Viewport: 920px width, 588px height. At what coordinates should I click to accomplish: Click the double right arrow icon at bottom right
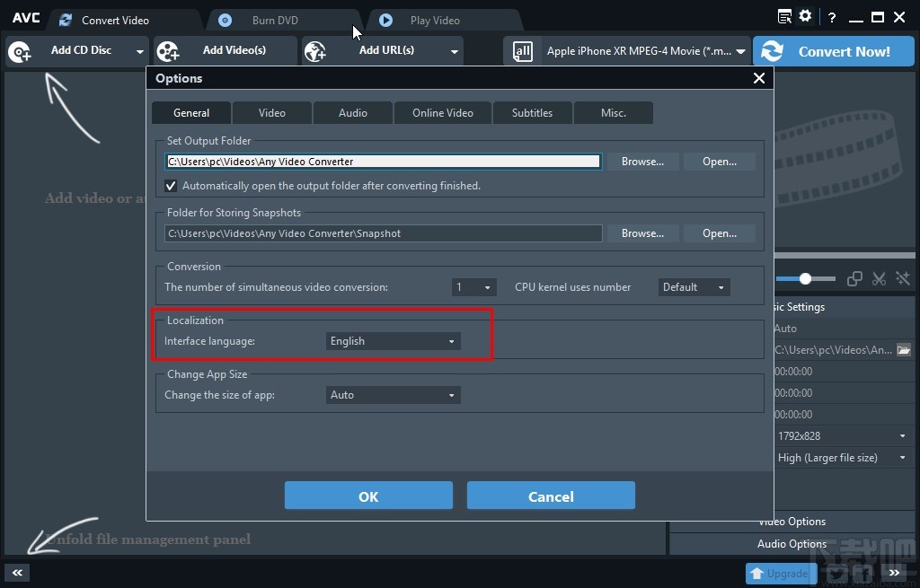(894, 573)
